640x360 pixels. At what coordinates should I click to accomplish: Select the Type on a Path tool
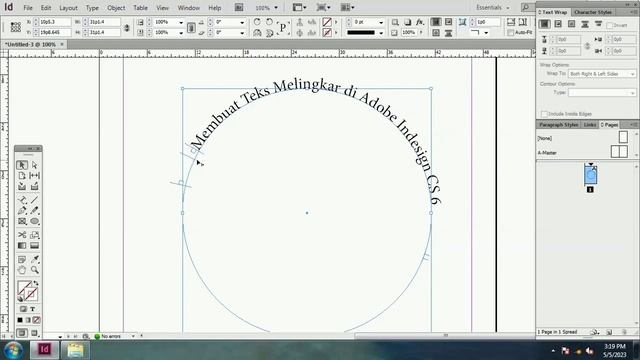click(22, 200)
